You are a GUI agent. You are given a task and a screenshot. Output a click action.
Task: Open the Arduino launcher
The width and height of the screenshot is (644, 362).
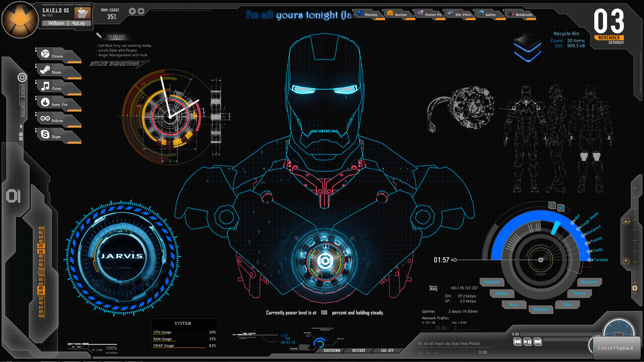coord(59,120)
